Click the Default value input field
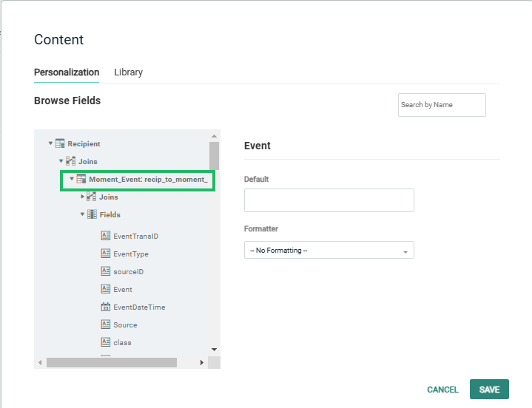This screenshot has height=408, width=532. click(x=329, y=200)
